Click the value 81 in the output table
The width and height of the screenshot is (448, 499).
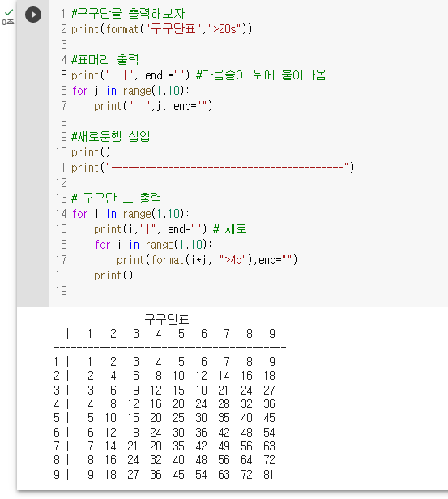pos(268,475)
